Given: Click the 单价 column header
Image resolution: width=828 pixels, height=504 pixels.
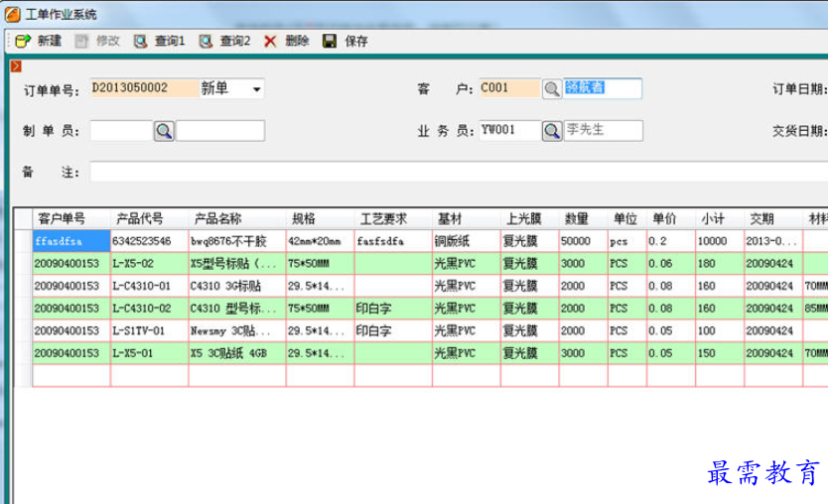Looking at the screenshot, I should click(x=670, y=218).
